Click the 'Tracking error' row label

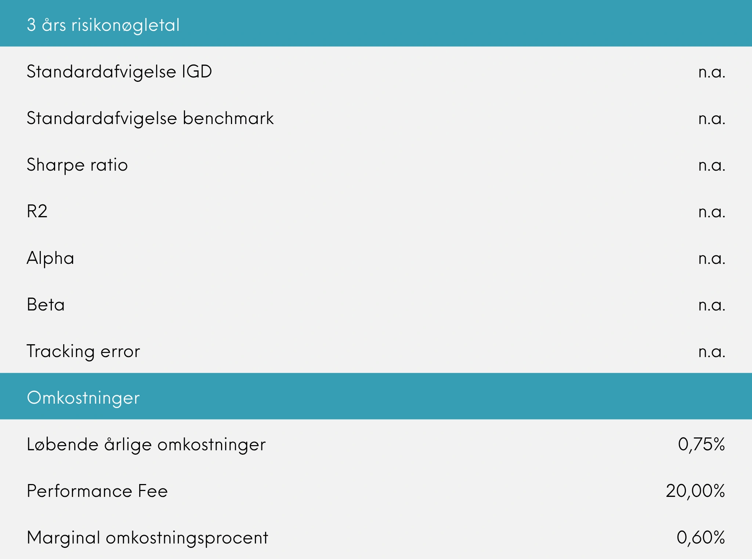click(83, 352)
